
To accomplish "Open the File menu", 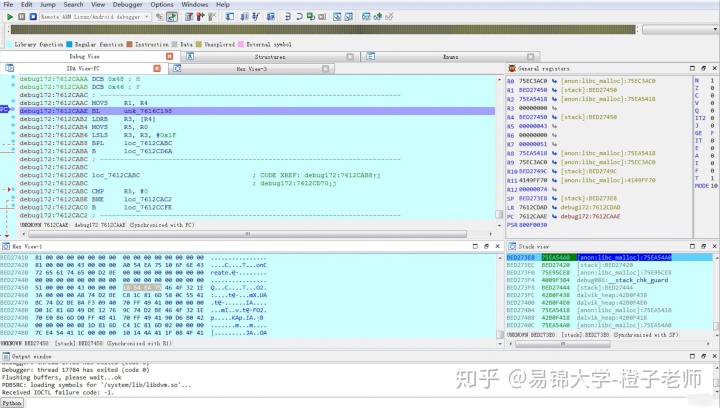I will (x=8, y=5).
